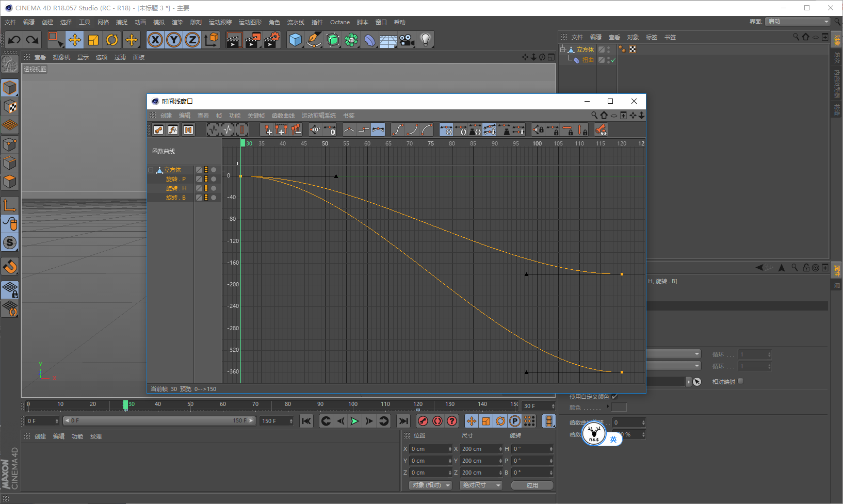Play animation forward
This screenshot has width=843, height=504.
point(354,421)
